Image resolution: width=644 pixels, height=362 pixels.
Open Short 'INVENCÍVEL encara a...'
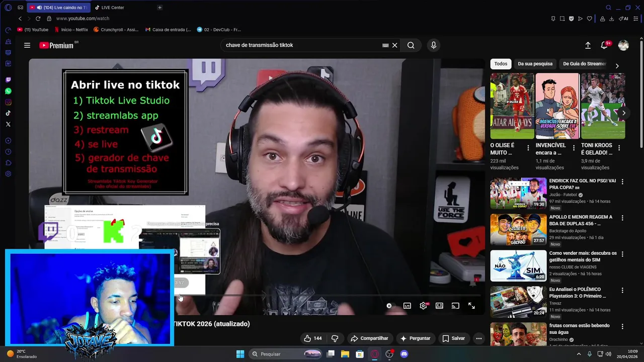[557, 106]
